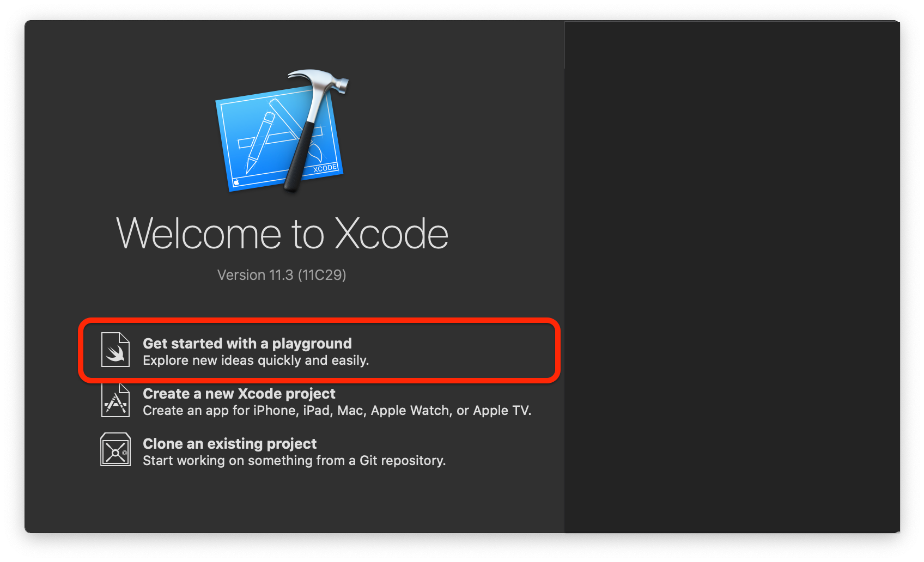The height and width of the screenshot is (562, 924).
Task: Click the Version 11.3 (11C29) label
Action: (x=282, y=275)
